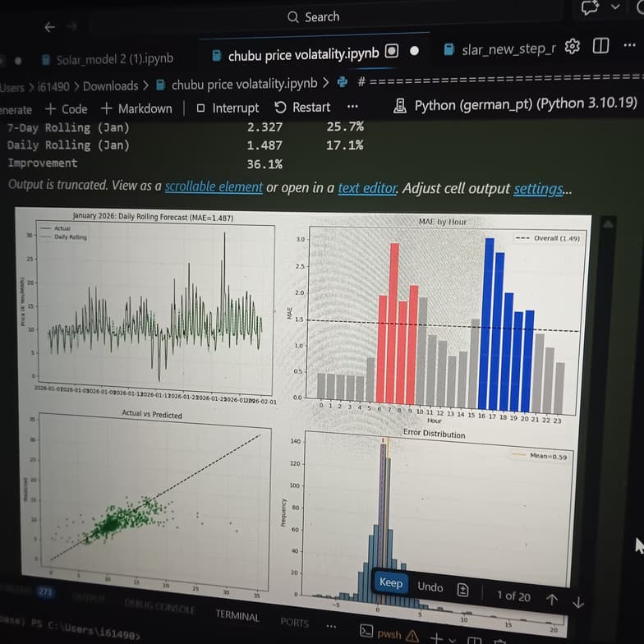Click the Keep button

click(391, 582)
